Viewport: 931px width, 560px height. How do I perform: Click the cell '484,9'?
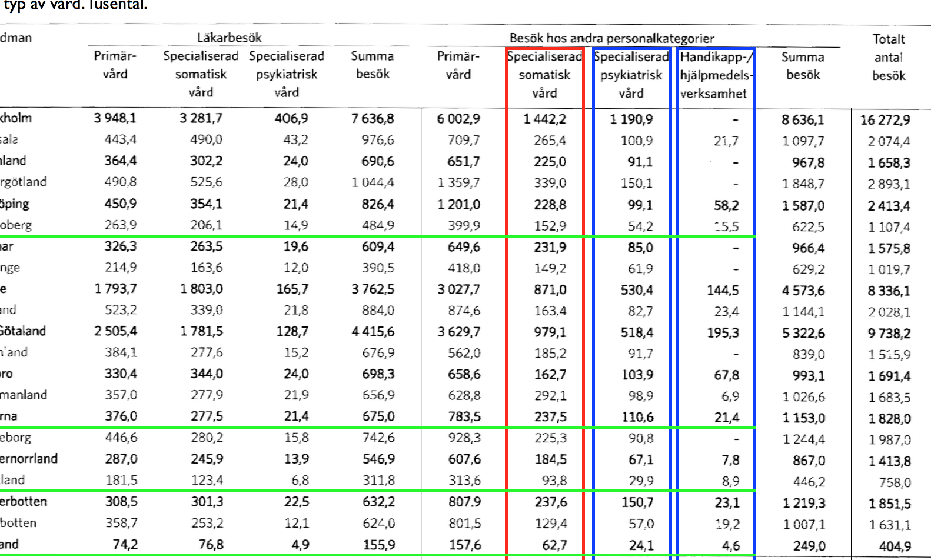[x=378, y=225]
